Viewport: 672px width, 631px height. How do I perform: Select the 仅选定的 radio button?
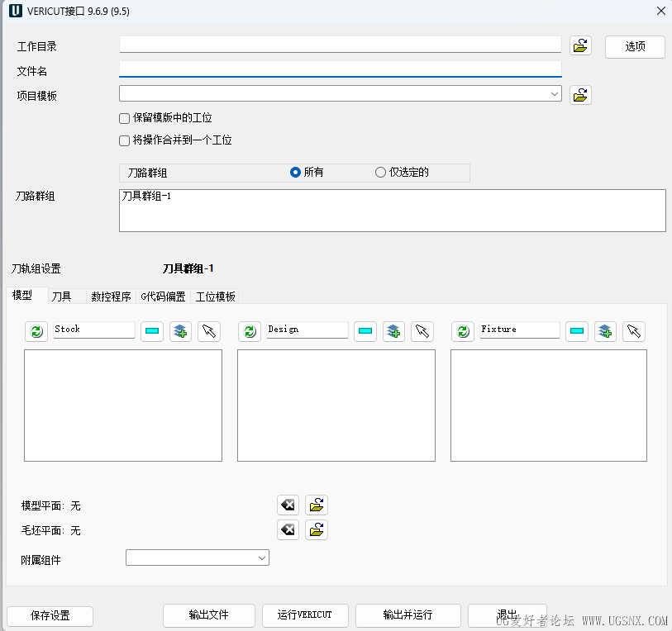coord(380,173)
